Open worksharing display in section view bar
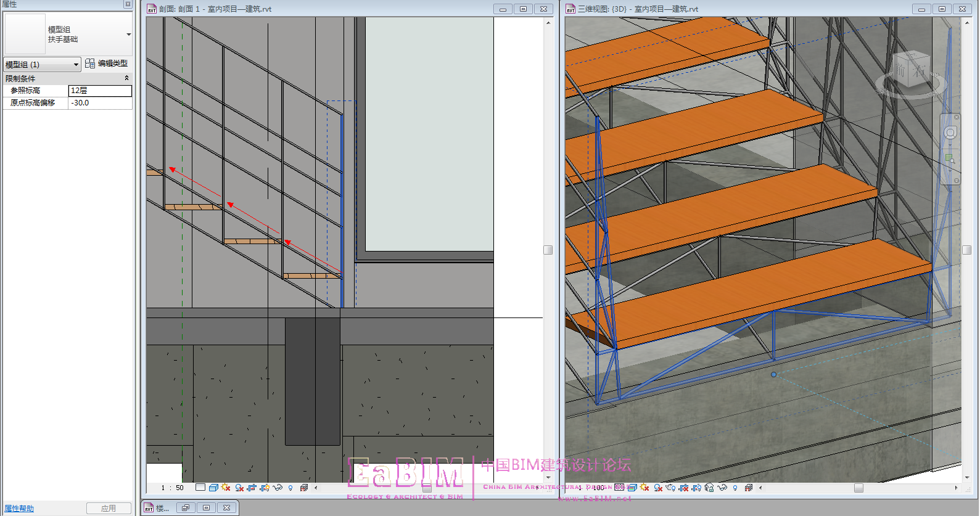Image resolution: width=980 pixels, height=516 pixels. click(304, 488)
